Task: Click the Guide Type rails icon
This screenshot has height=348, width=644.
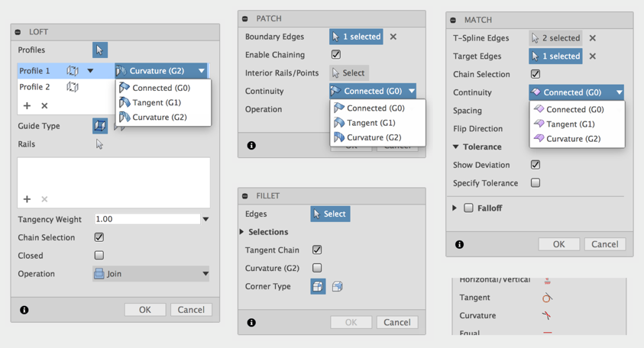Action: coord(100,125)
